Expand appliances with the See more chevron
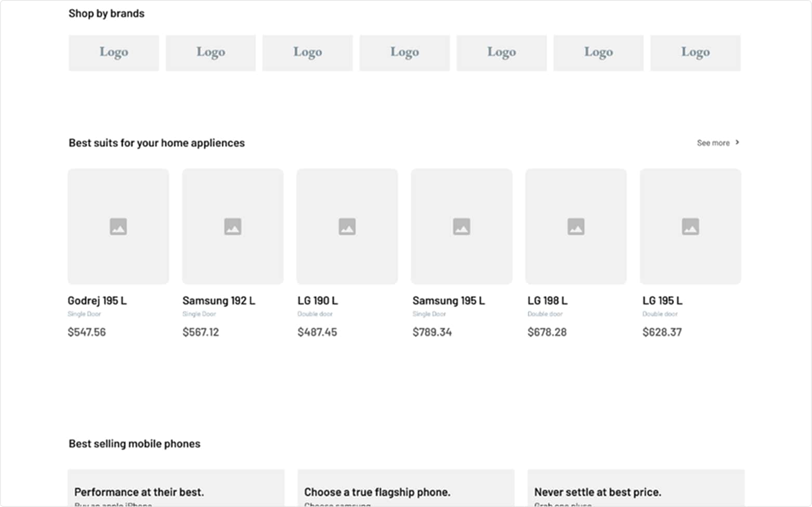This screenshot has height=507, width=812. pyautogui.click(x=737, y=142)
